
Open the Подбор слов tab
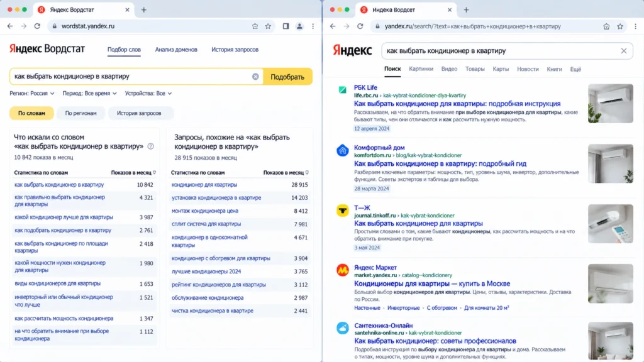124,50
